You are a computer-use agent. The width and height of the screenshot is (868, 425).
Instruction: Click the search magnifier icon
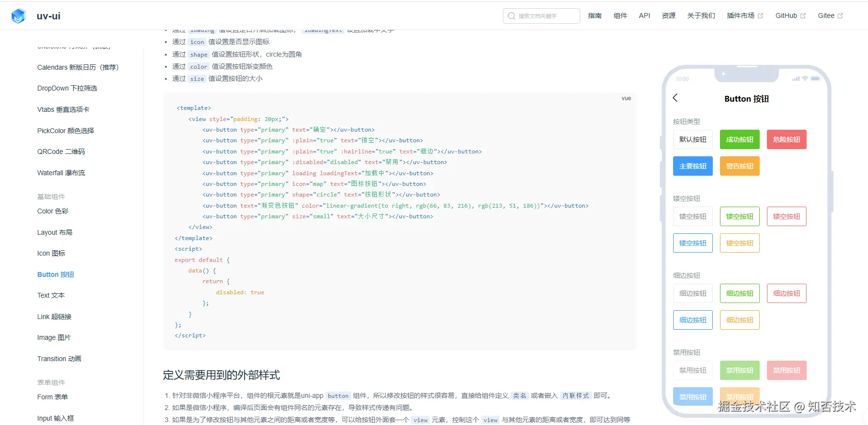click(x=512, y=16)
